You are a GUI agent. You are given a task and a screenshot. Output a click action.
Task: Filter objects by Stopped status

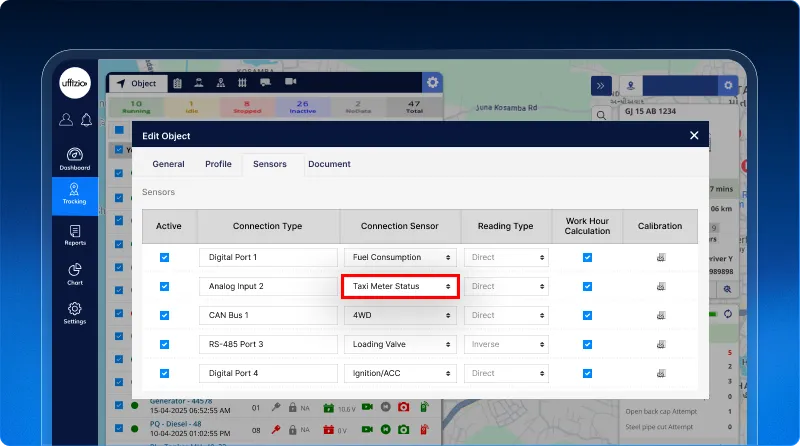[x=247, y=107]
